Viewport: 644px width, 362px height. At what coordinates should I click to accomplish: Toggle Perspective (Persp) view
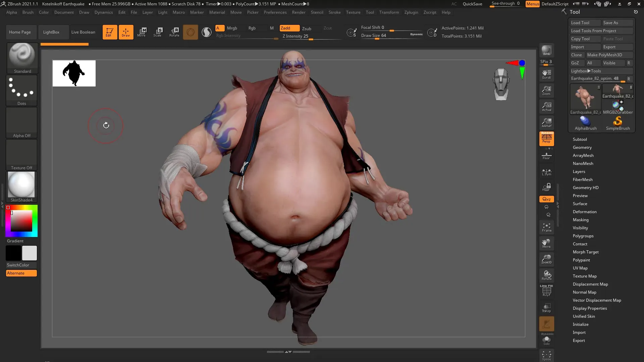(x=546, y=139)
